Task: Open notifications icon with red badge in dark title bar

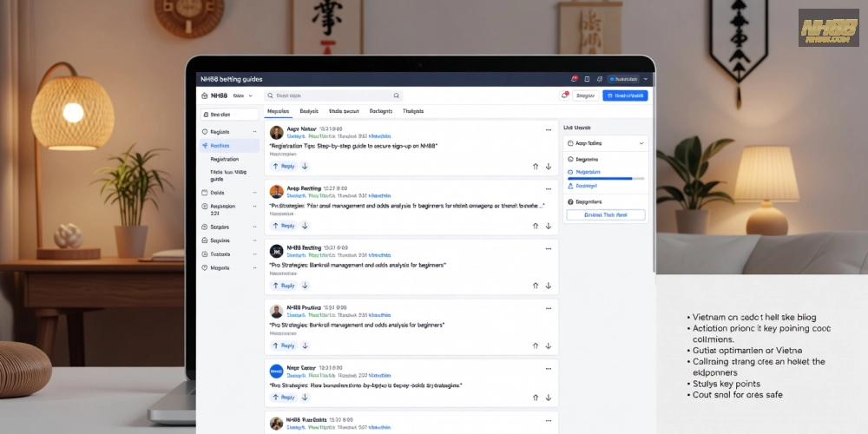Action: pos(575,79)
